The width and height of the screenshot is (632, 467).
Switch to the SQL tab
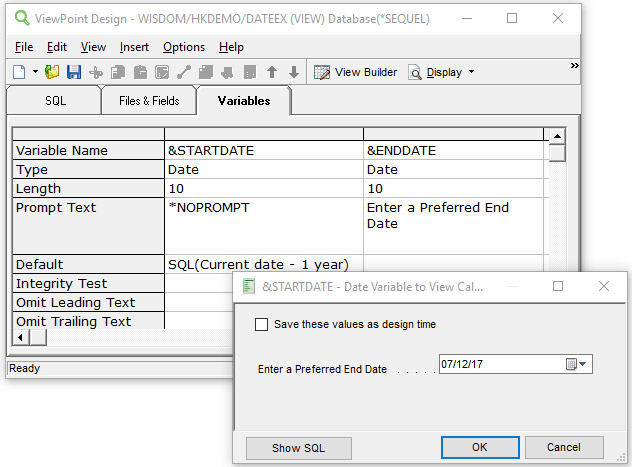[x=55, y=101]
